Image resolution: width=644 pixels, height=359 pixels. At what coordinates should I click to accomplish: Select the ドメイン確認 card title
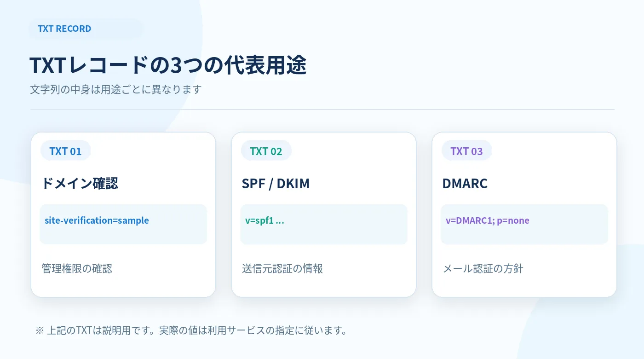80,183
